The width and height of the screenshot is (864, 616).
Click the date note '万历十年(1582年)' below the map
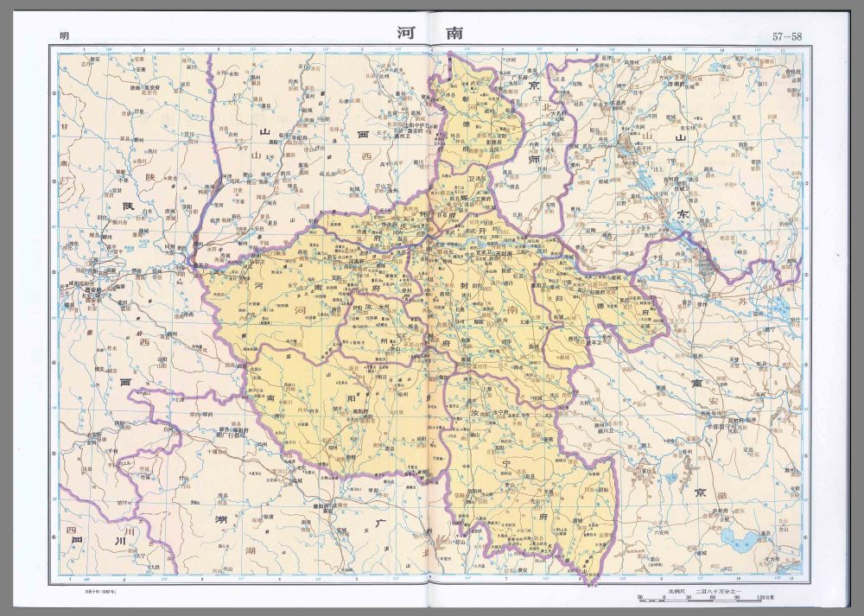[x=100, y=592]
